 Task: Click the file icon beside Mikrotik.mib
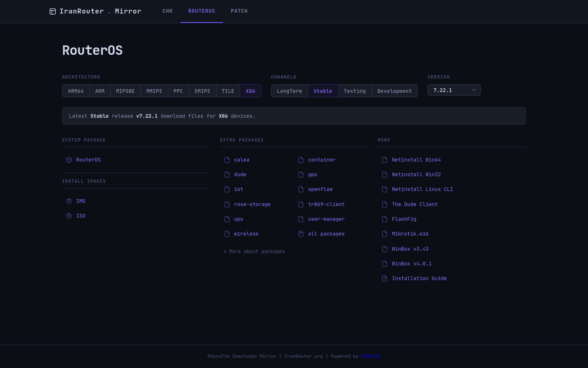pyautogui.click(x=385, y=234)
